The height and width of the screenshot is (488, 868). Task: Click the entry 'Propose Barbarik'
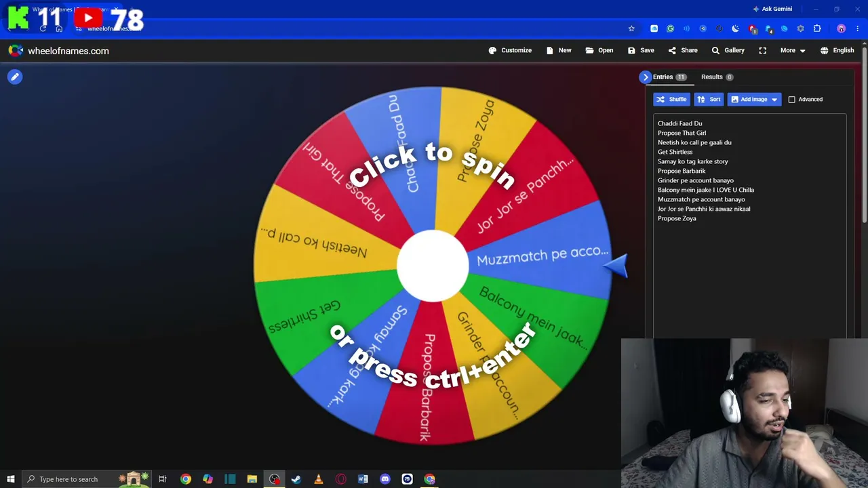click(x=681, y=171)
